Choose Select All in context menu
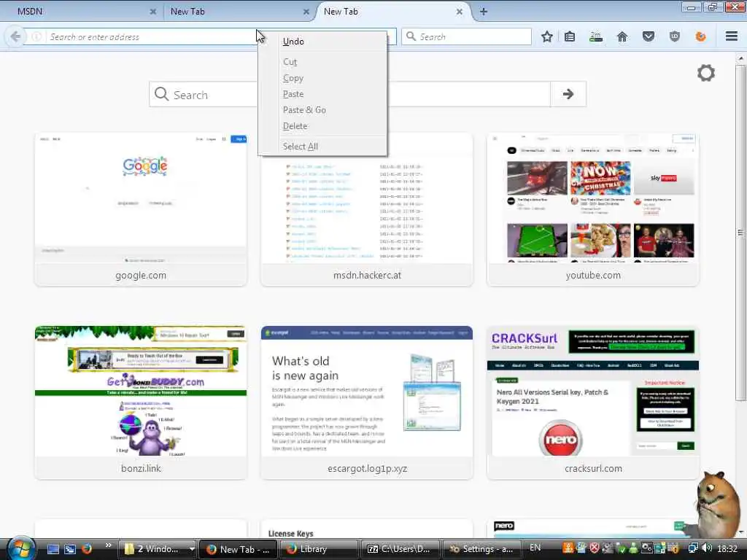747x560 pixels. (322, 147)
